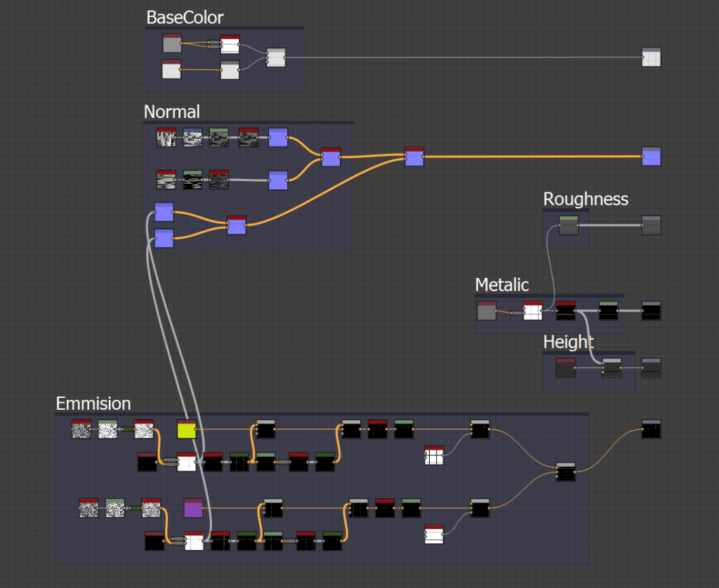Click the Roughness frame title
The width and height of the screenshot is (719, 588).
pyautogui.click(x=585, y=199)
